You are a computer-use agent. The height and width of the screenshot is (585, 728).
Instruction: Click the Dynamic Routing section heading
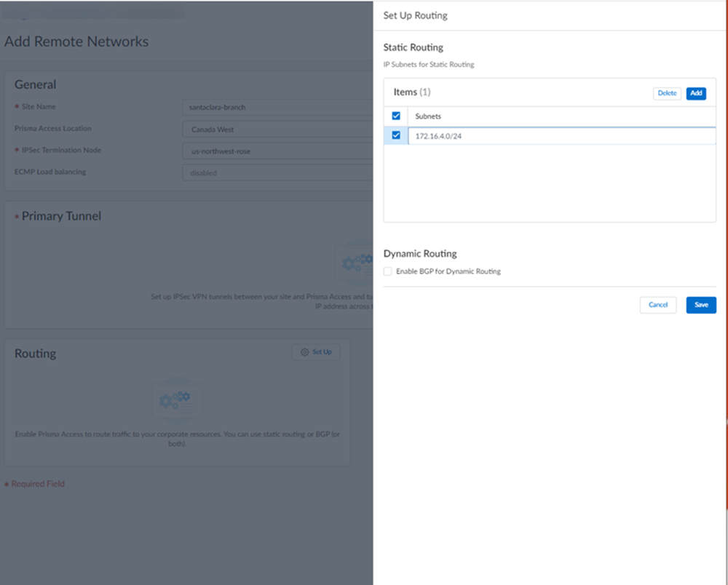(x=420, y=254)
